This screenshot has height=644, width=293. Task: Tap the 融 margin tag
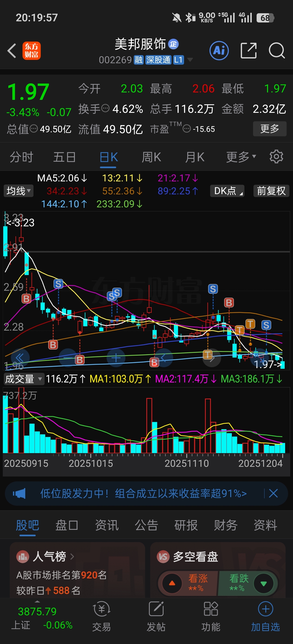139,60
